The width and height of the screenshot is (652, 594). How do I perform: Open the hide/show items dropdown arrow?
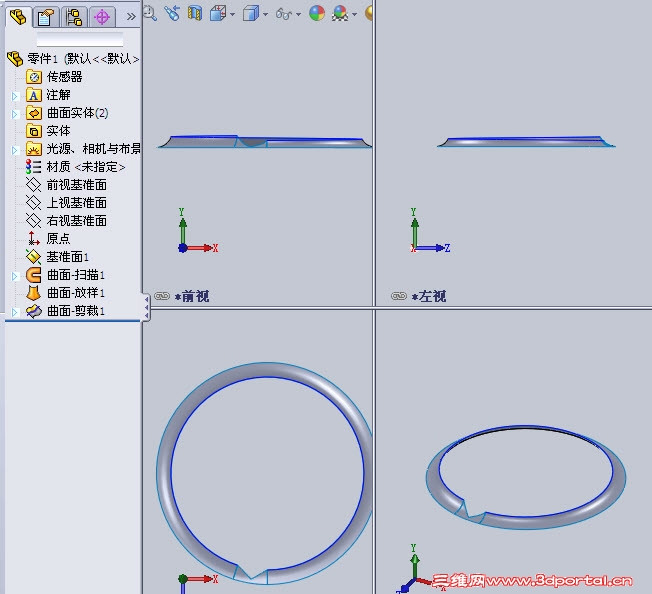click(x=298, y=15)
